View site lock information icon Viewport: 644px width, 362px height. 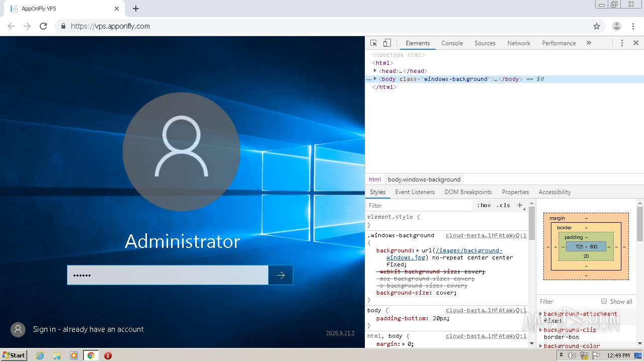coord(63,26)
